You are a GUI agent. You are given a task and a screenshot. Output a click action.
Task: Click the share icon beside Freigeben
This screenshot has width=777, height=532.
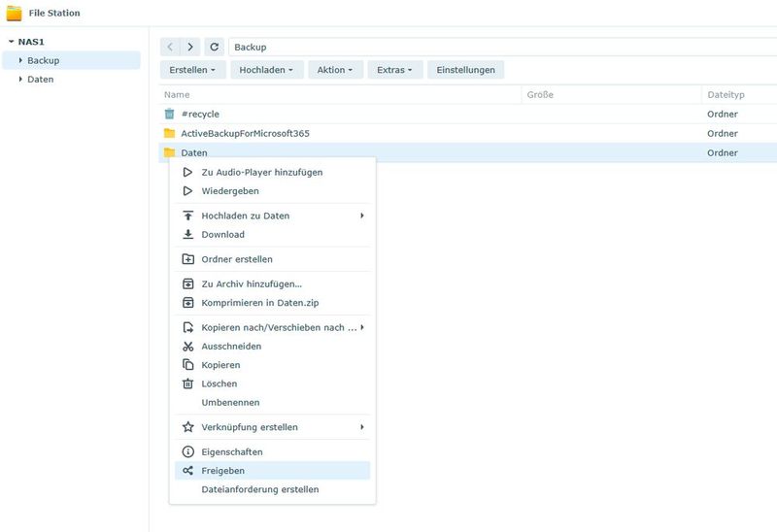pos(187,471)
